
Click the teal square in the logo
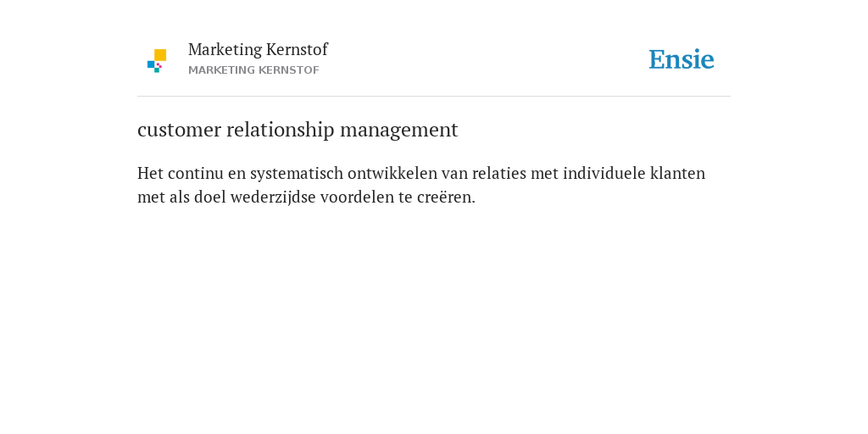point(157,70)
